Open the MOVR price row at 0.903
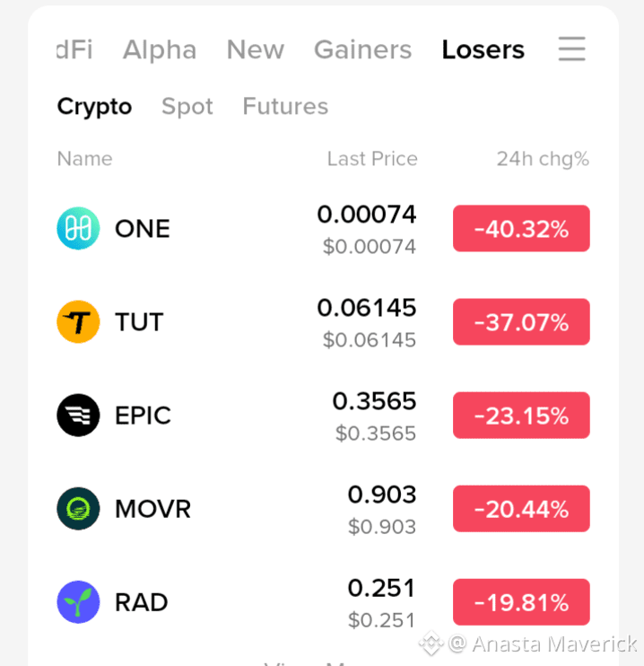 coord(323,508)
